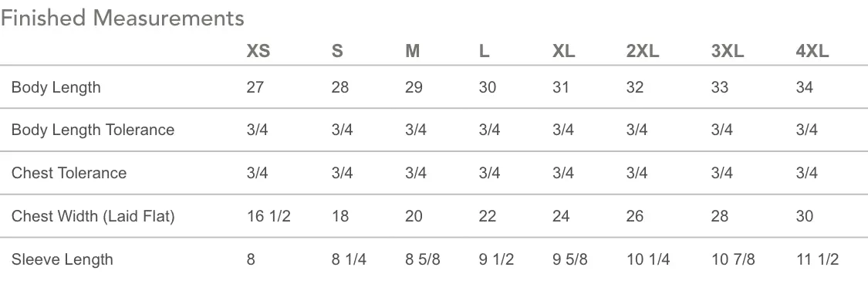Select the Finished Measurements heading
The image size is (868, 301).
(123, 19)
